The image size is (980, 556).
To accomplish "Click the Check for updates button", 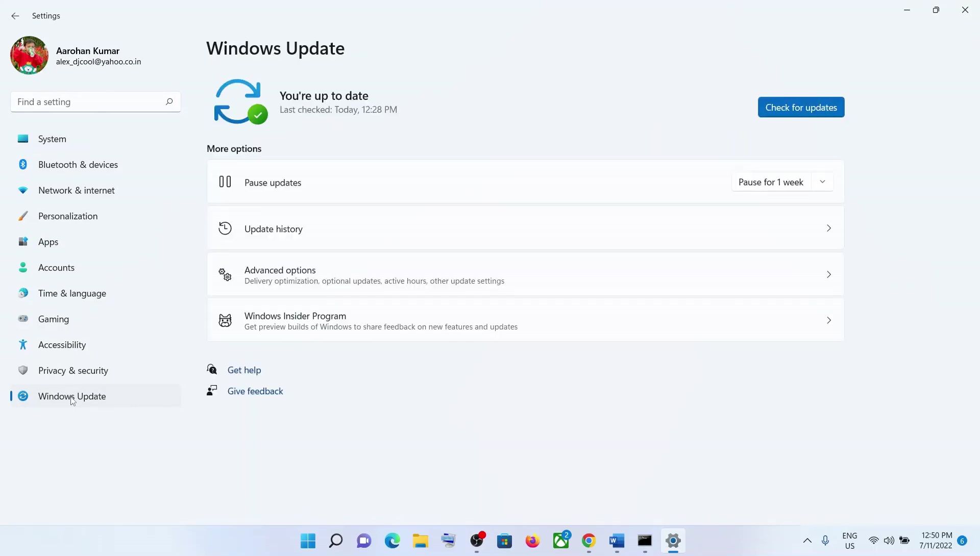I will (x=801, y=108).
